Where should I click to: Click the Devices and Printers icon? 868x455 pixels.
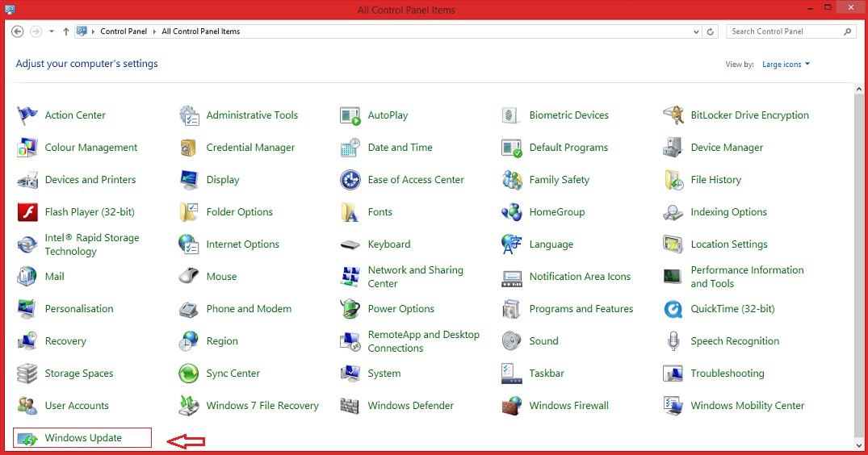coord(27,180)
